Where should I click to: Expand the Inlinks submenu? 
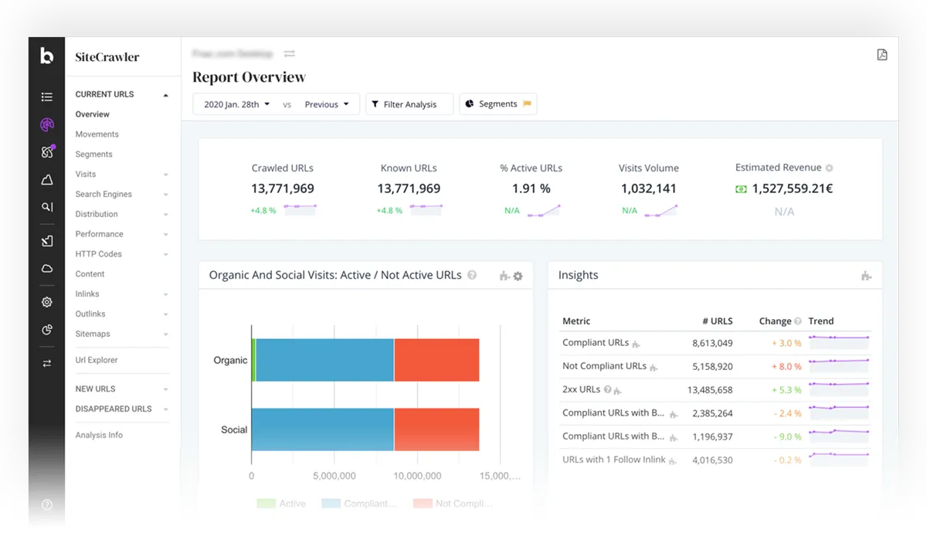[x=166, y=294]
